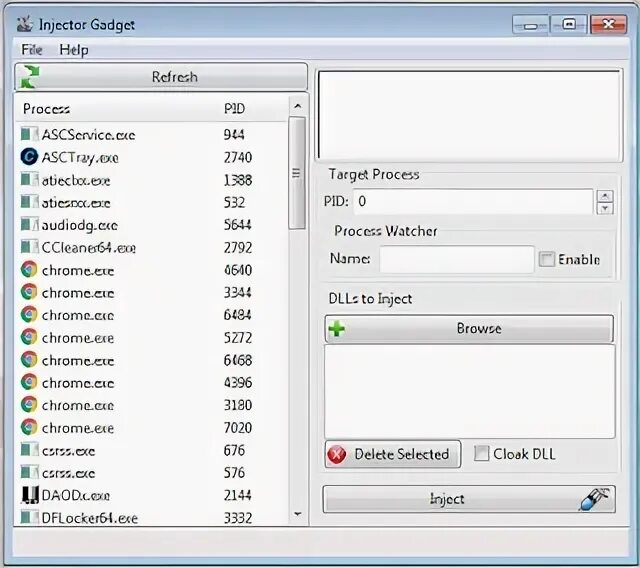Enable the Process Watcher checkbox
The height and width of the screenshot is (568, 640).
[x=547, y=259]
